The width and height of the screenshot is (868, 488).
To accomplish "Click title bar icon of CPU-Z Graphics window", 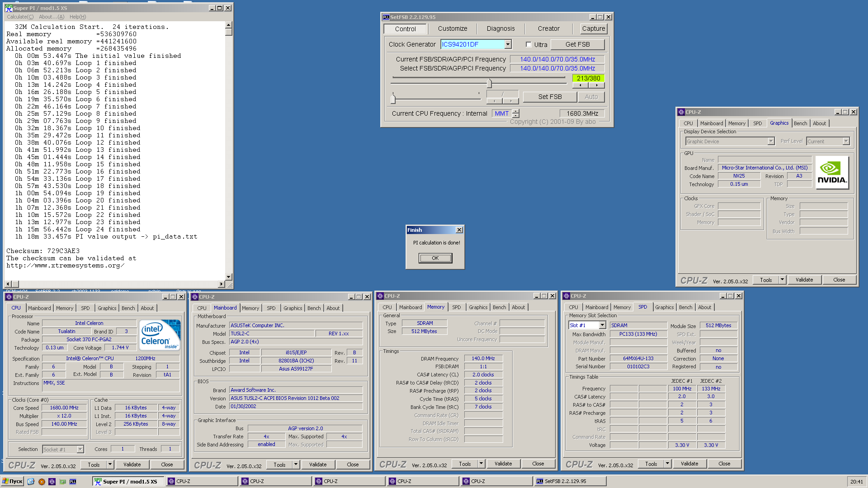I will 681,112.
